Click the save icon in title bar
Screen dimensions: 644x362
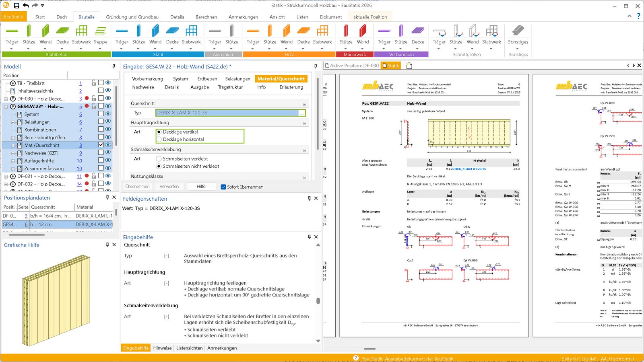pyautogui.click(x=17, y=6)
